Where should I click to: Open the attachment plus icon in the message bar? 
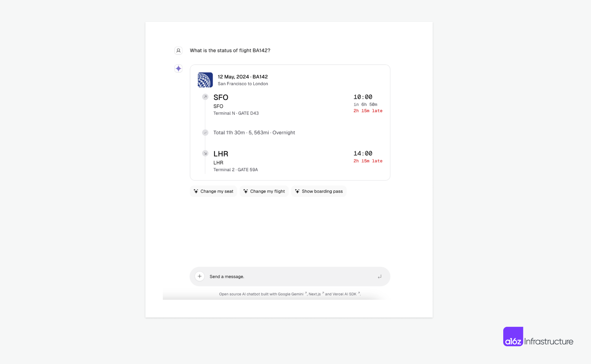click(199, 276)
